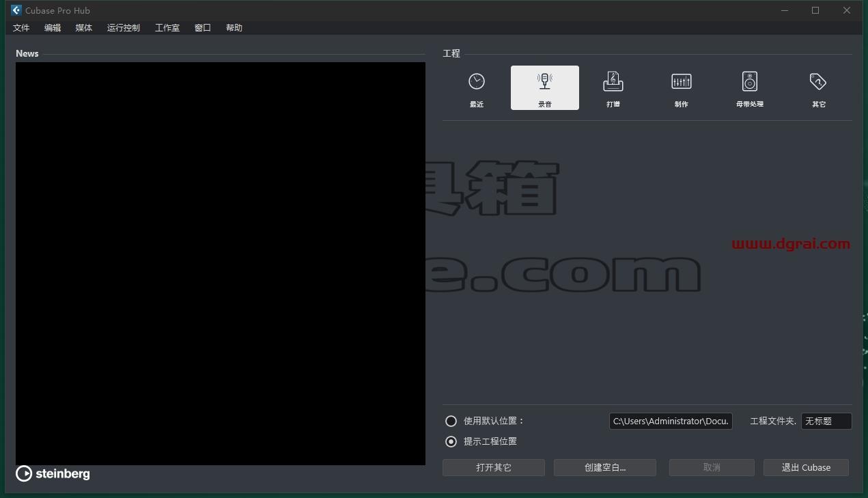Close the Cubase Pro Hub window
The height and width of the screenshot is (498, 868).
pyautogui.click(x=847, y=10)
